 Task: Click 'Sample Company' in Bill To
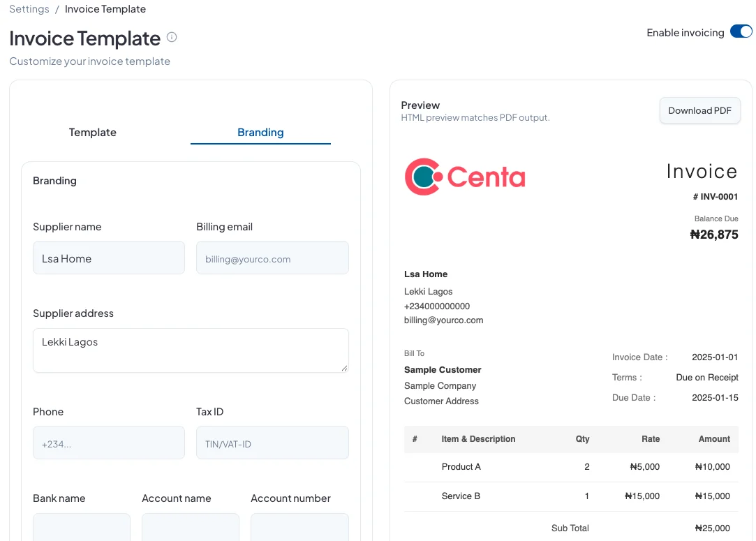440,386
